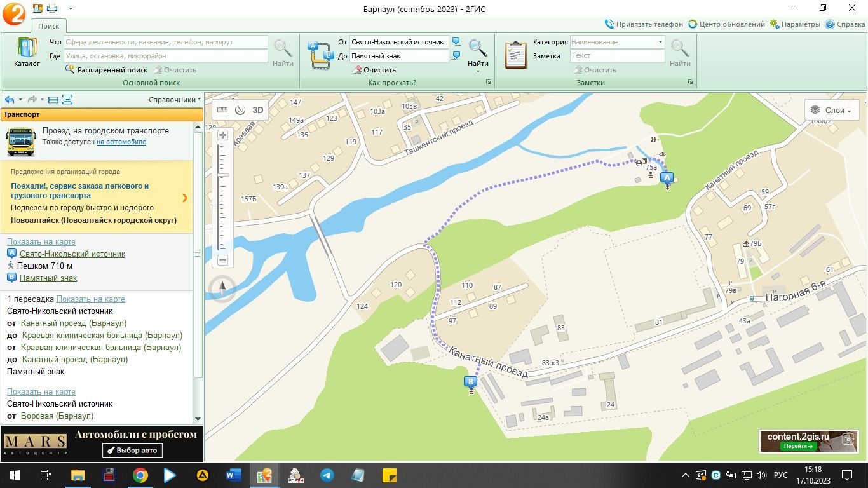
Task: Click 'от Боровая (Барнаул)' stop text
Action: click(50, 416)
